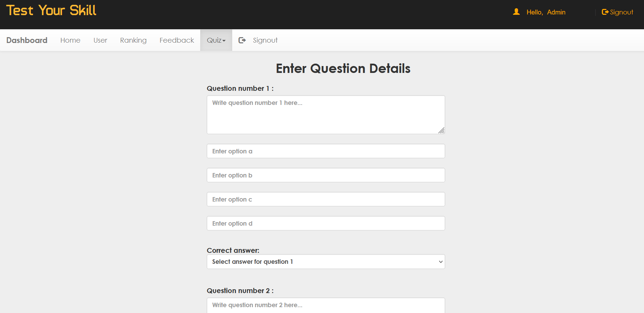Click the Hello, Admin greeting
644x313 pixels.
coord(546,12)
